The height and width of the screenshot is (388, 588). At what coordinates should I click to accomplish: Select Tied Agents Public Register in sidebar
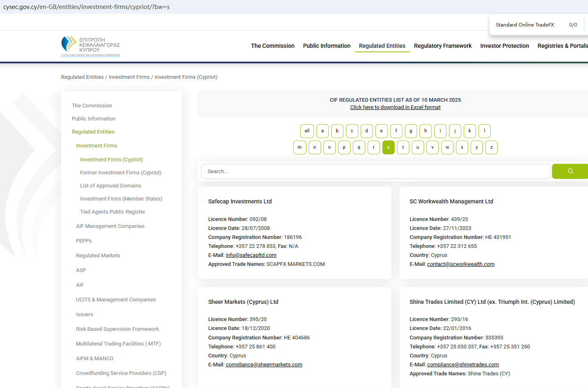point(112,212)
